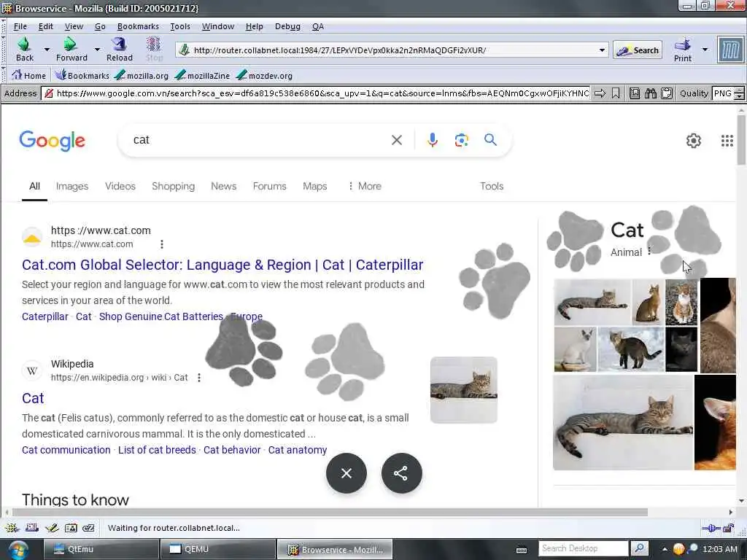Switch to the Images search tab

point(72,186)
